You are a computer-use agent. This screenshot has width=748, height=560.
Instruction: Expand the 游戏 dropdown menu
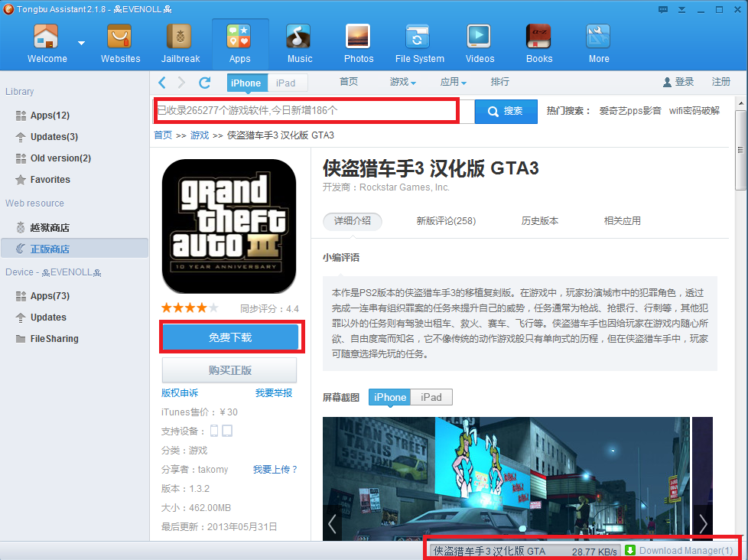pos(402,82)
